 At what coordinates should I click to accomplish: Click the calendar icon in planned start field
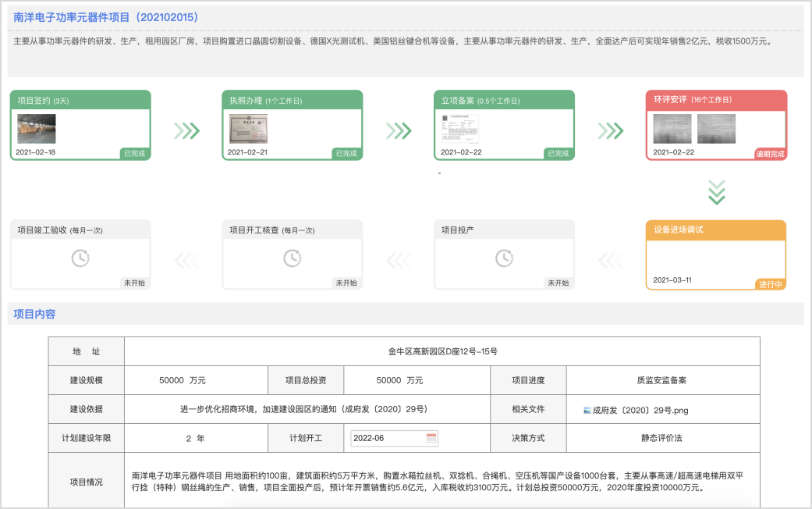(431, 438)
